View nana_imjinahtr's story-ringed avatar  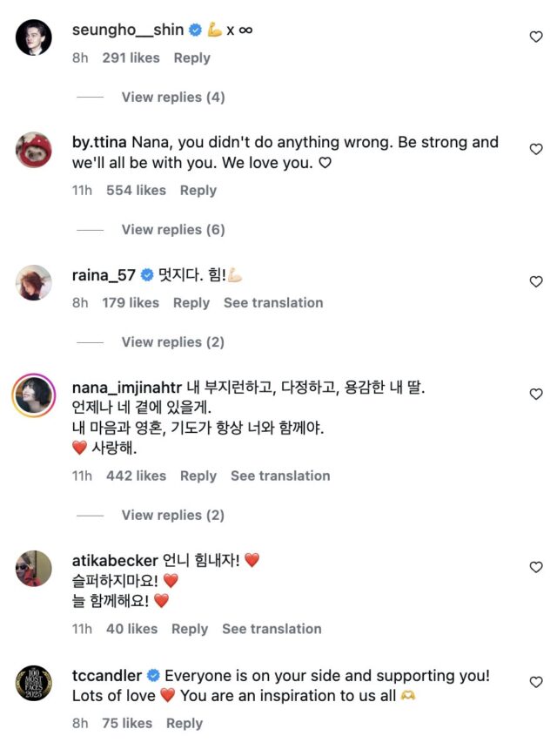(34, 397)
